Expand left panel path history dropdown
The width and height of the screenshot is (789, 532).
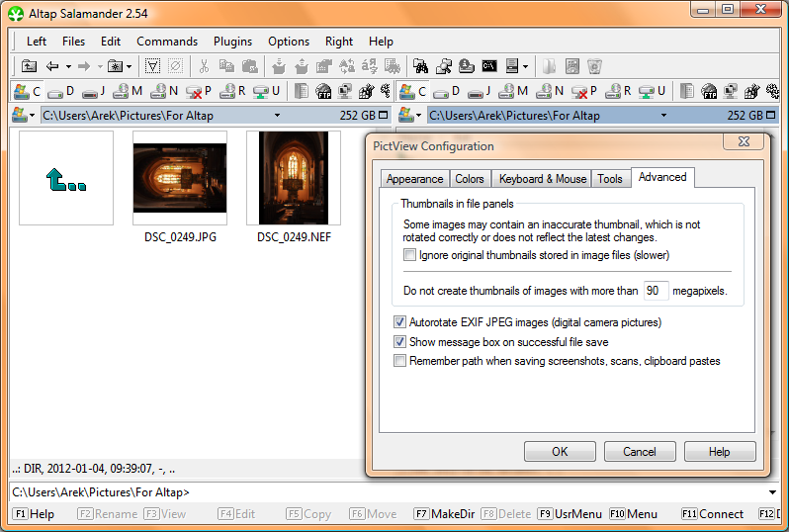click(277, 116)
